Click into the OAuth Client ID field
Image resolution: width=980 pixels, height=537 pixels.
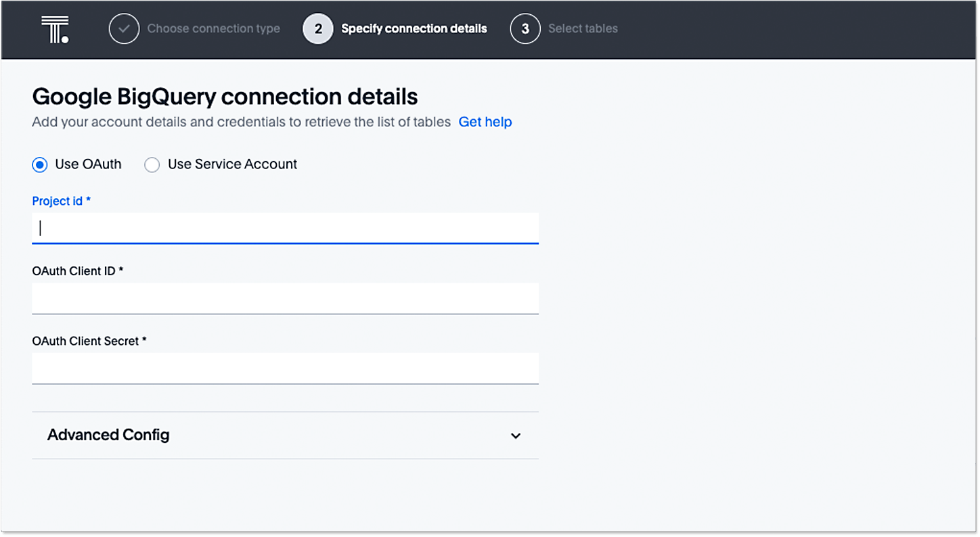[285, 298]
